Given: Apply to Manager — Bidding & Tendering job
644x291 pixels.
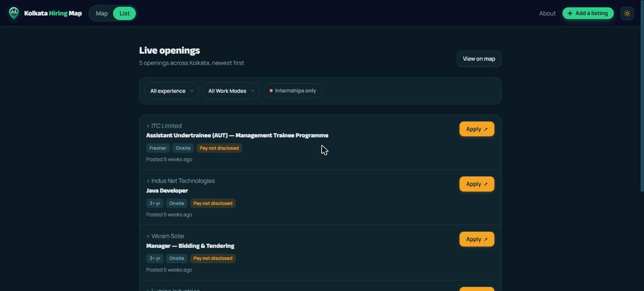Looking at the screenshot, I should tap(477, 239).
